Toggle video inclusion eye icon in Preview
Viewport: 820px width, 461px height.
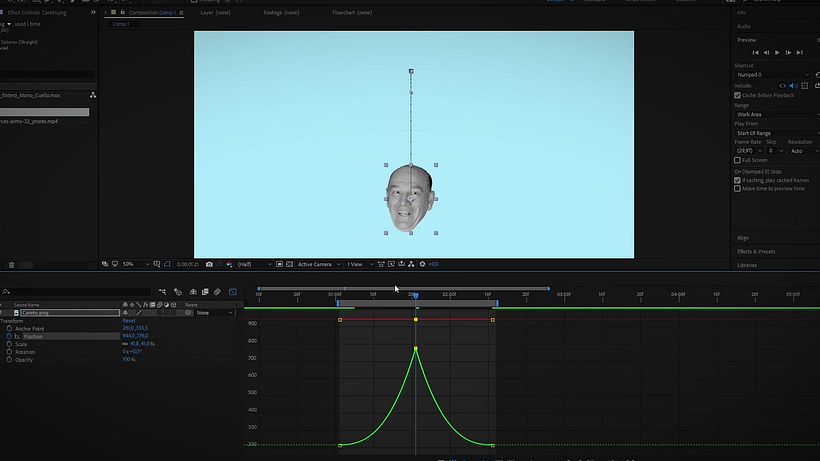coord(782,86)
